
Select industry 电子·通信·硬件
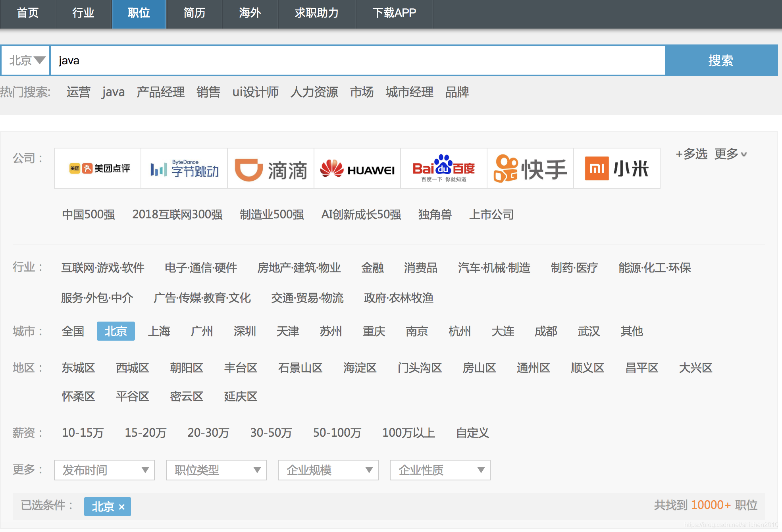coord(201,268)
